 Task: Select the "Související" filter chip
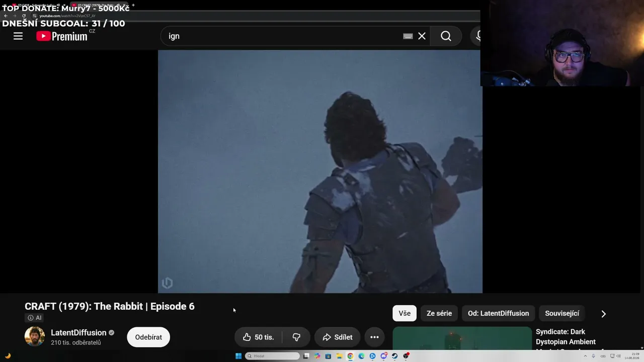[562, 313]
